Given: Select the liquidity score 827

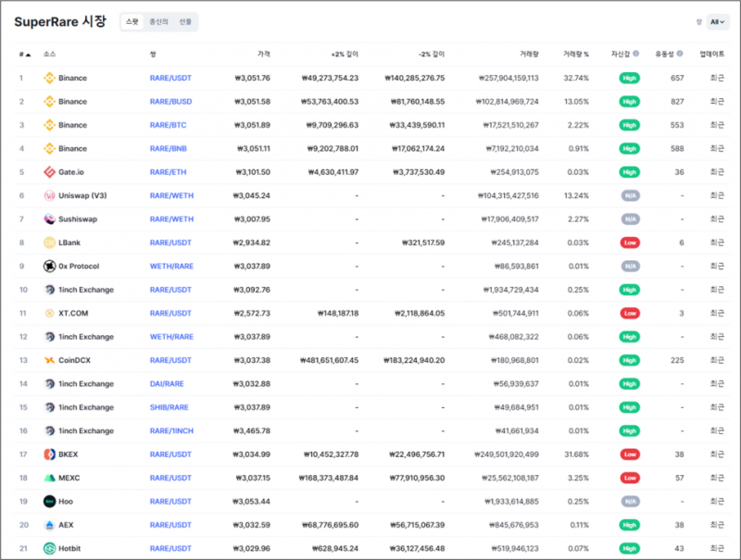Looking at the screenshot, I should click(x=677, y=102).
